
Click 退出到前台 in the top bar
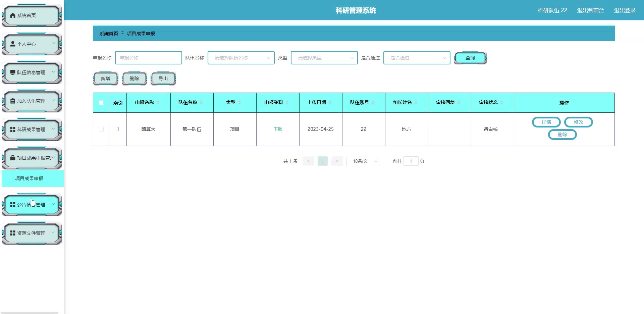pos(591,10)
